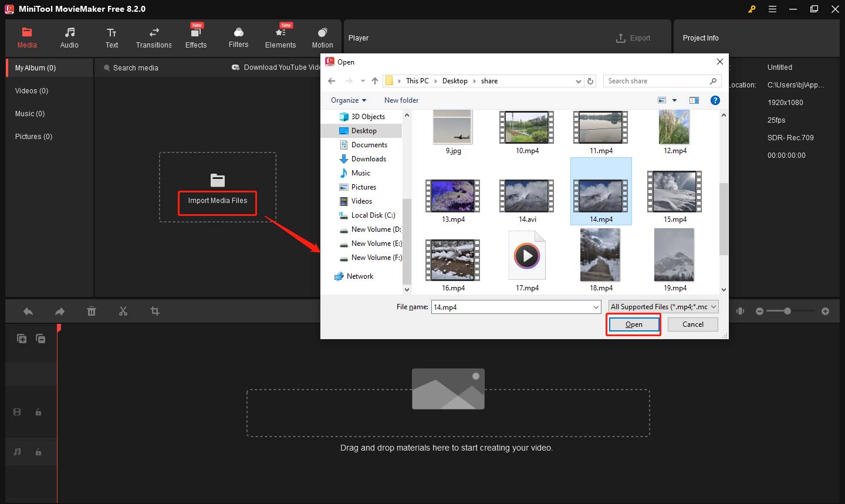Expand the address bar path dropdown
Screen dimensions: 845x504
tap(579, 82)
